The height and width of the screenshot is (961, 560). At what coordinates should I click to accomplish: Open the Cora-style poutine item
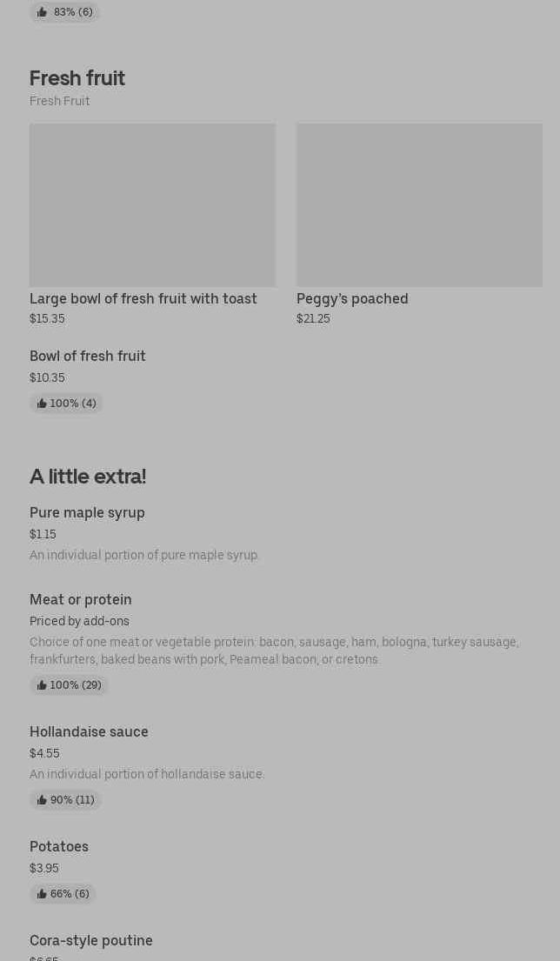click(x=91, y=940)
